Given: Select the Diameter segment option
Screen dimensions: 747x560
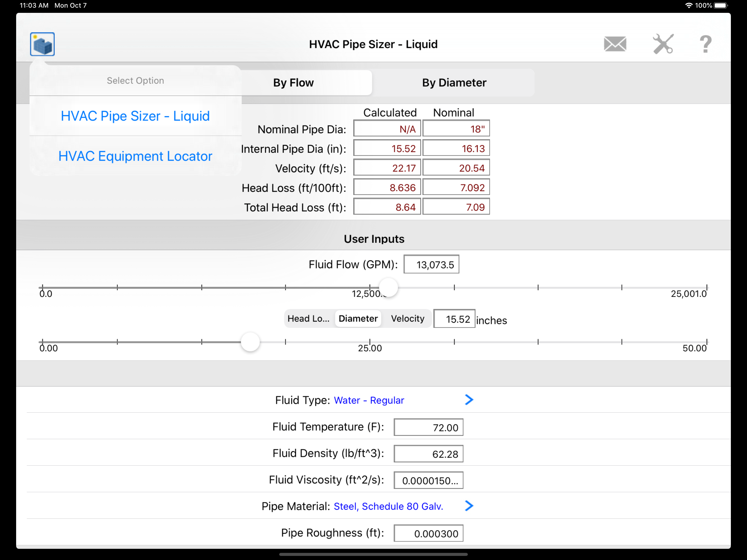Looking at the screenshot, I should click(x=358, y=319).
